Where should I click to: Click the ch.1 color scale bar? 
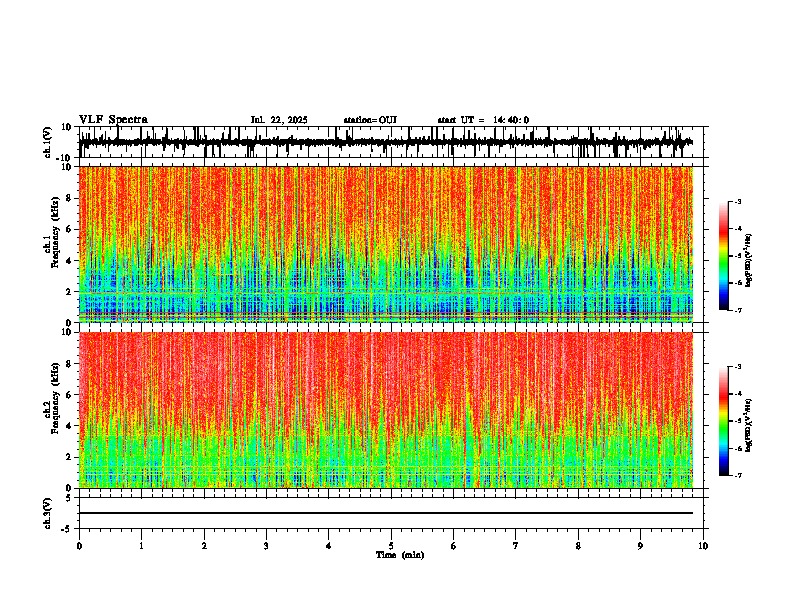tap(723, 256)
